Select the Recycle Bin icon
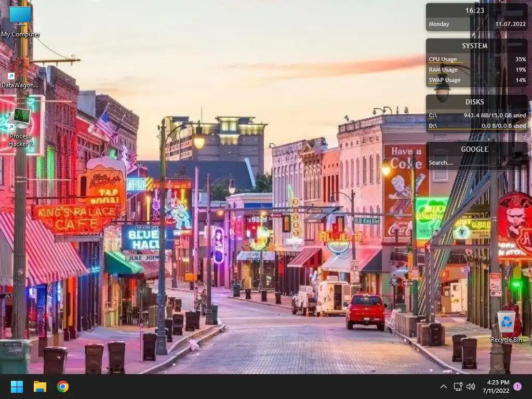 coord(506,327)
